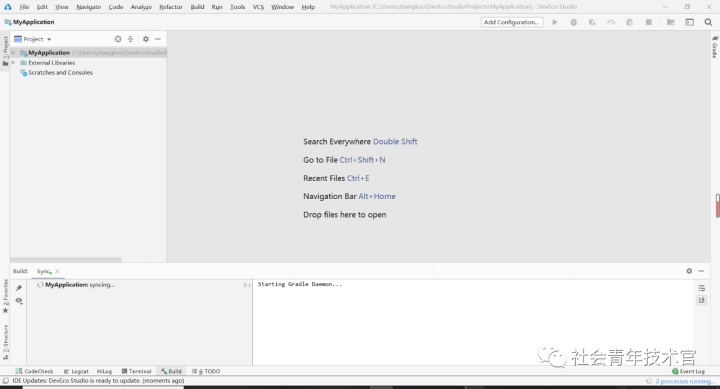Click tool window toggle icon in status bar

click(x=6, y=381)
